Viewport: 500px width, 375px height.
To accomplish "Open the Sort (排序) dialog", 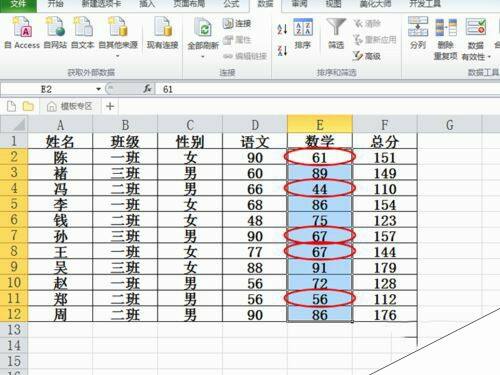I will 303,33.
